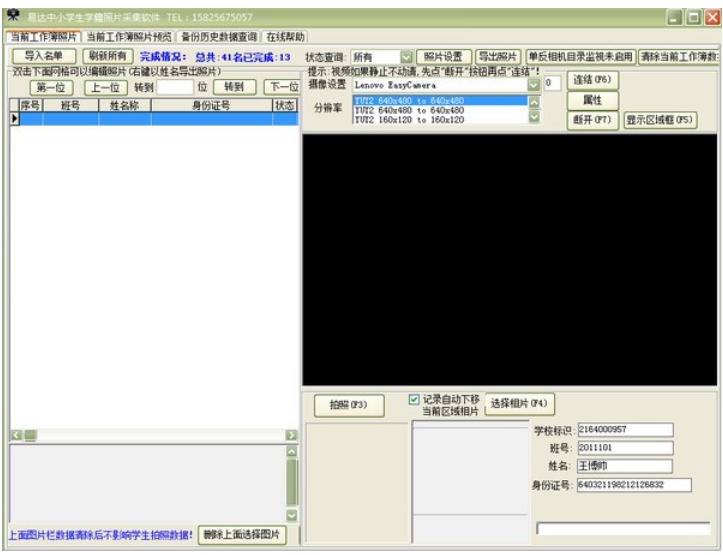The width and height of the screenshot is (723, 555).
Task: Select the highlighted blue grid row
Action: (159, 119)
